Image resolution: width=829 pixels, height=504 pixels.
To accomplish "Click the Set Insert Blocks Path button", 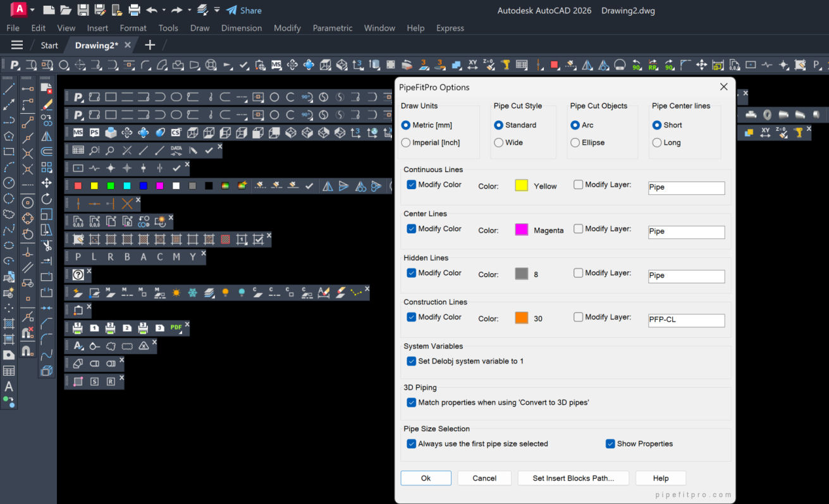I will click(573, 478).
